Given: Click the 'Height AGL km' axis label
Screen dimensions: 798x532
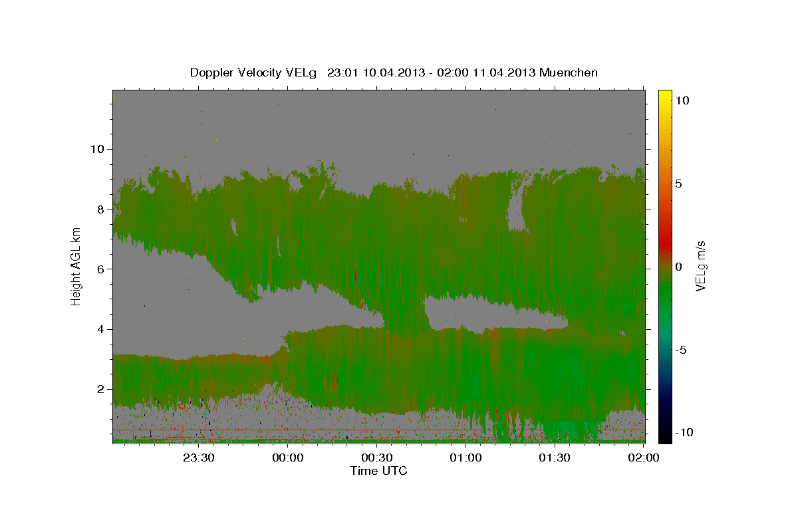Looking at the screenshot, I should [76, 266].
